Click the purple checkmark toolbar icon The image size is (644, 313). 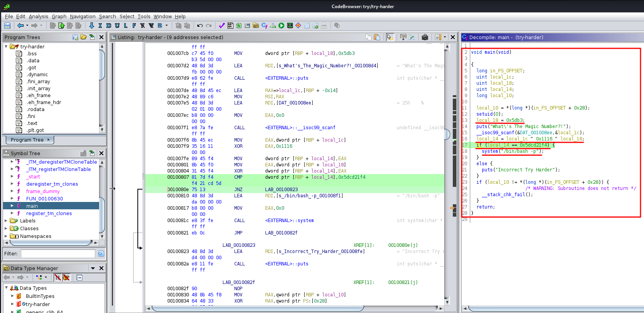pyautogui.click(x=222, y=26)
